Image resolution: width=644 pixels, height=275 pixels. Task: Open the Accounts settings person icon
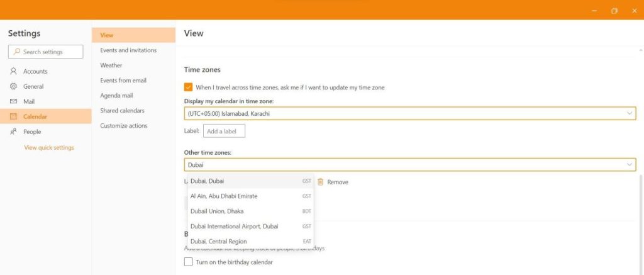tap(13, 71)
